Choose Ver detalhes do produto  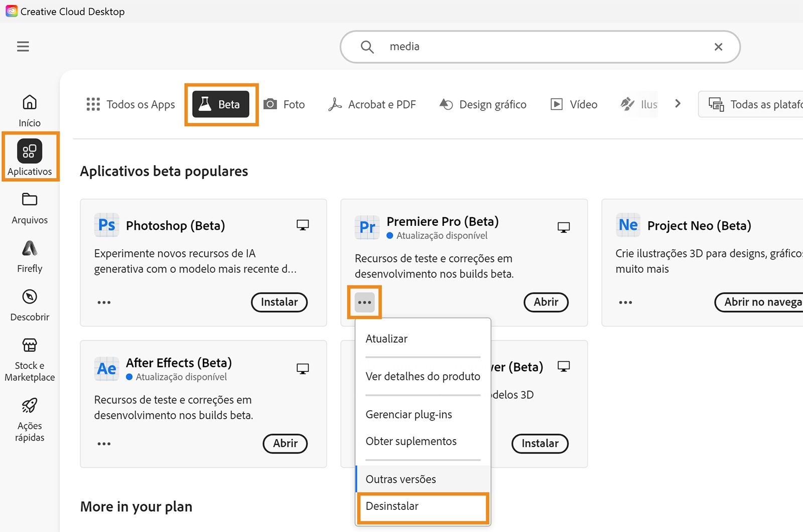pos(423,376)
